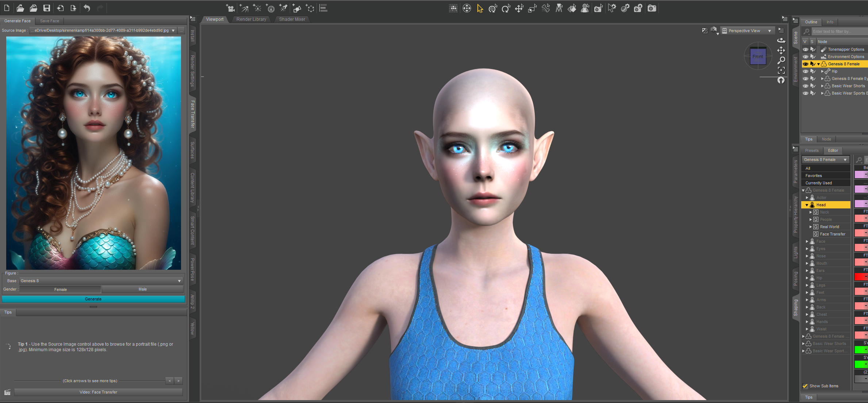Select the Scale tool
The image size is (868, 403).
click(532, 8)
